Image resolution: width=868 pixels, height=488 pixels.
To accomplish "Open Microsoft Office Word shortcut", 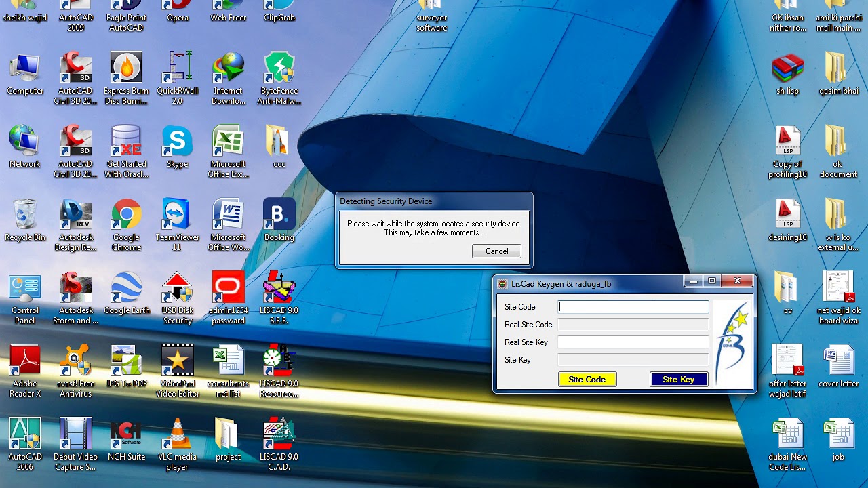I will [x=229, y=225].
